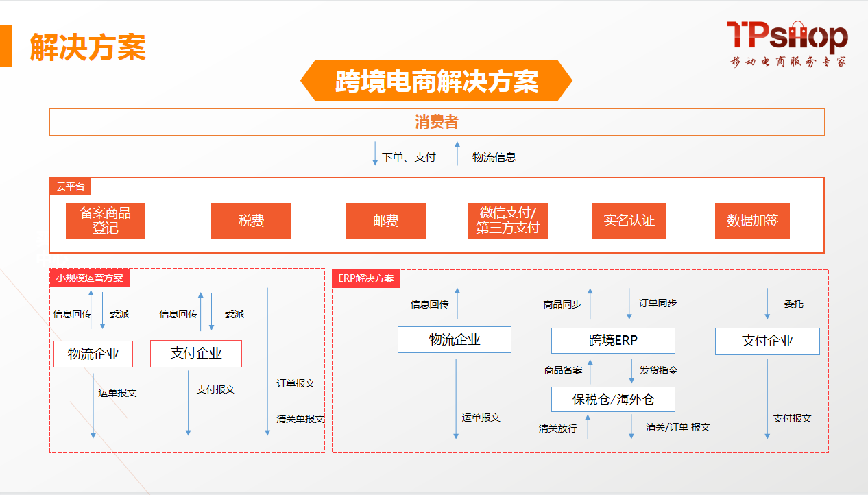This screenshot has width=868, height=495.
Task: Select the ERP解决方案 tag
Action: [x=366, y=278]
